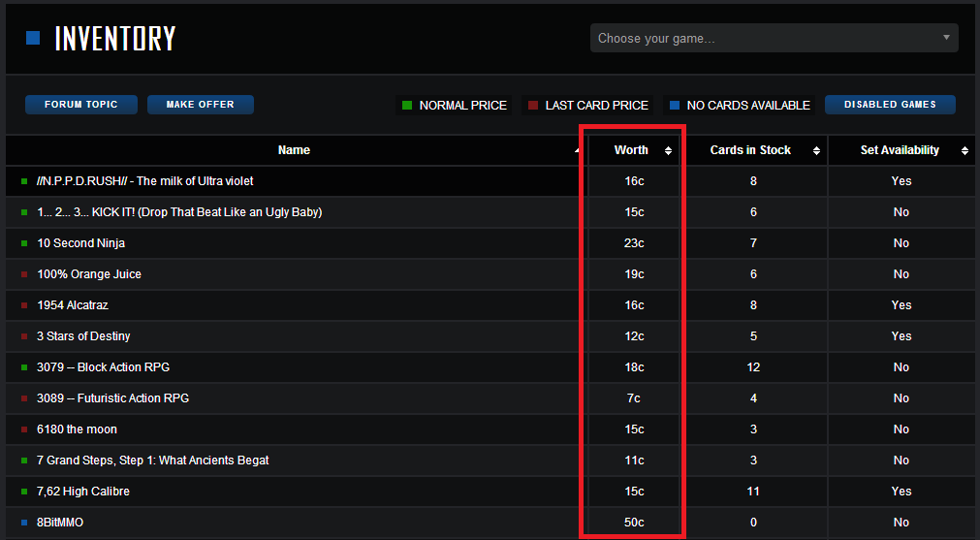980x540 pixels.
Task: Click green price marker beside 10 Second Ninja
Action: coord(24,243)
